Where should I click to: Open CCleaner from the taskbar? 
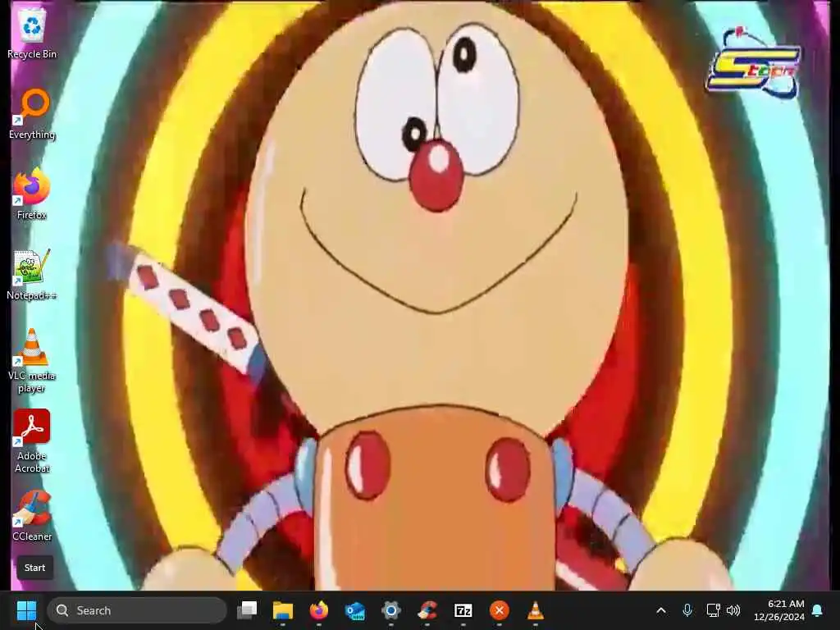(427, 610)
